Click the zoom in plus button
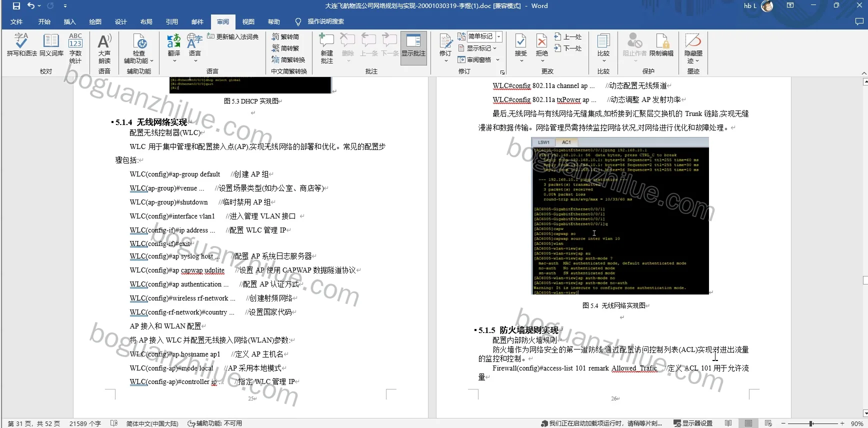Screen dimensions: 868x428 pos(842,423)
